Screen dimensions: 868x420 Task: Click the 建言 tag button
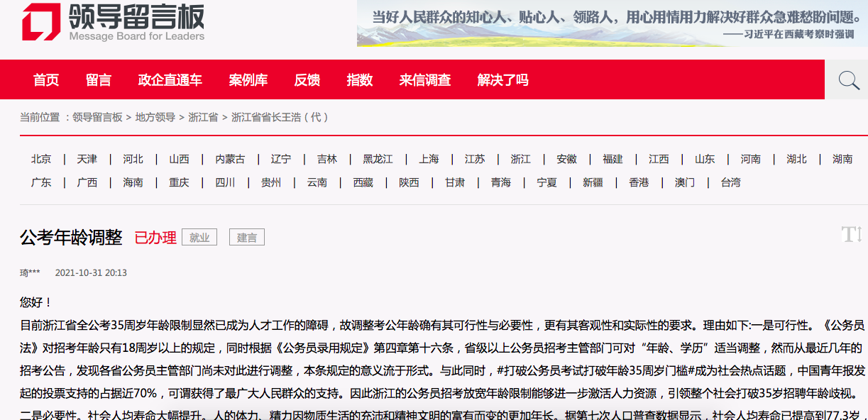(246, 237)
